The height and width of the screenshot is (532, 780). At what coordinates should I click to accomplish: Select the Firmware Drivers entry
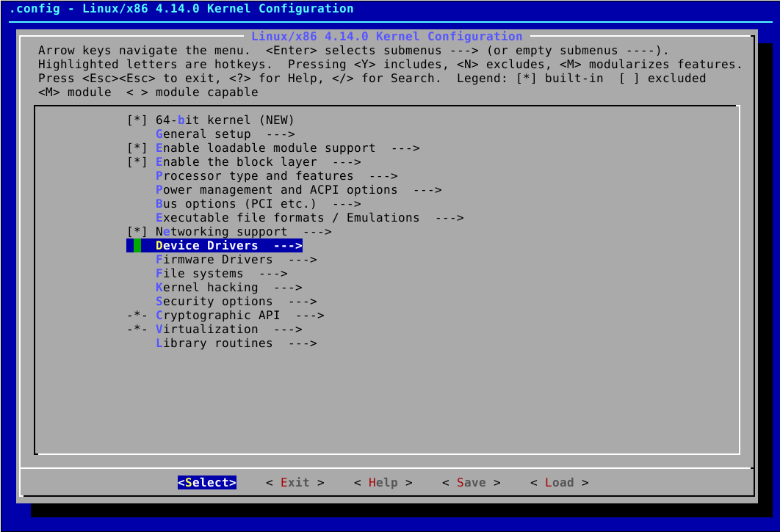click(x=212, y=259)
